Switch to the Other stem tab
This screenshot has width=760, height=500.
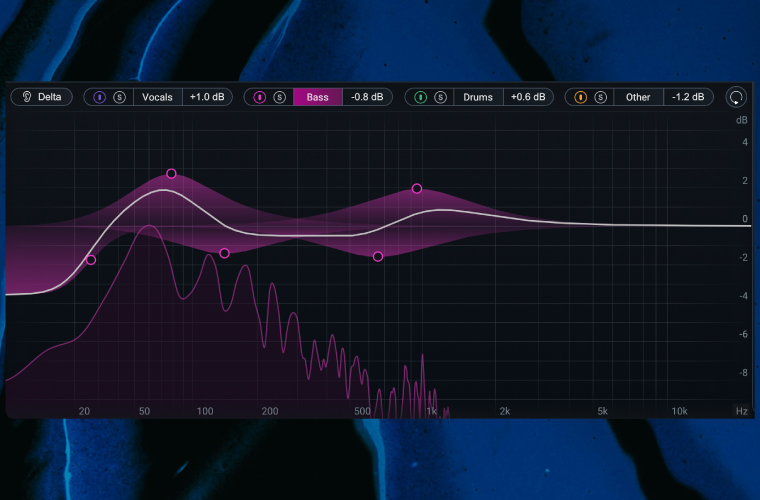click(638, 97)
